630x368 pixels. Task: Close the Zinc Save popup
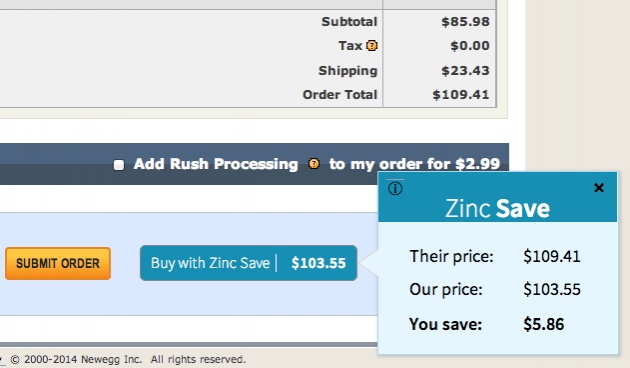pos(599,188)
